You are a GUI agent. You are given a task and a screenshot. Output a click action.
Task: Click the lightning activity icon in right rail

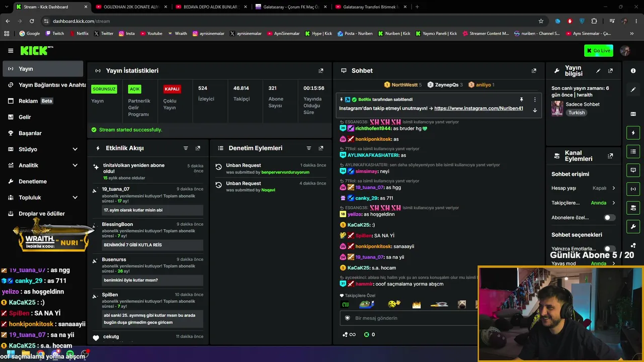[x=633, y=133]
